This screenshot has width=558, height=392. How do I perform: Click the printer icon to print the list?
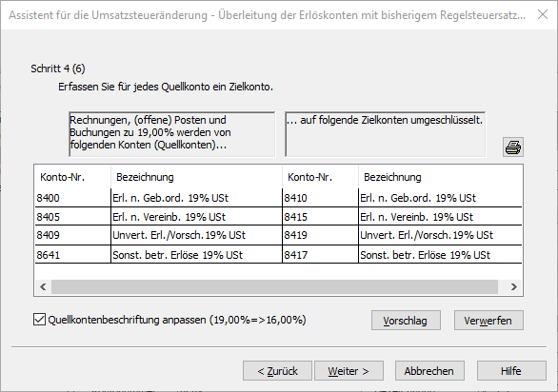click(513, 147)
